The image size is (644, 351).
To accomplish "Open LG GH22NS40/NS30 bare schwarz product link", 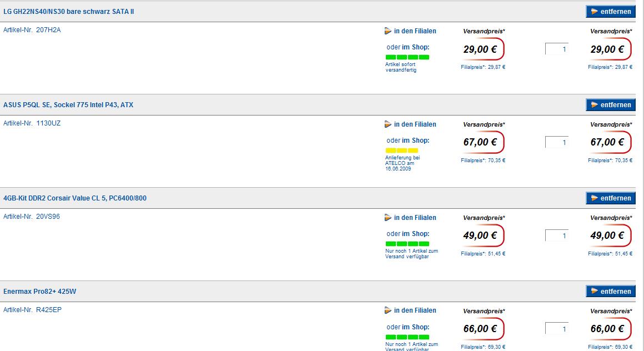I will tap(69, 12).
